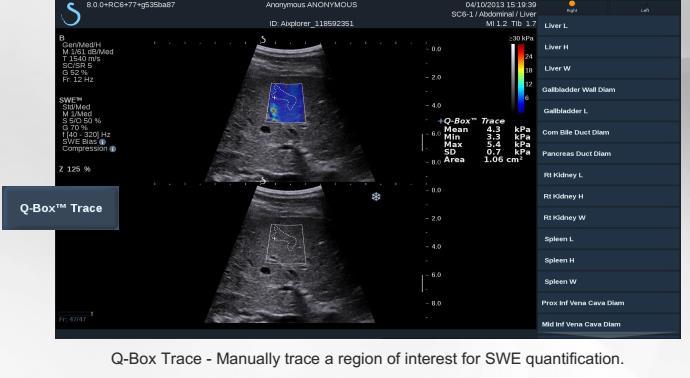Image resolution: width=690 pixels, height=378 pixels.
Task: Choose the Liver W measurement
Action: pyautogui.click(x=609, y=68)
